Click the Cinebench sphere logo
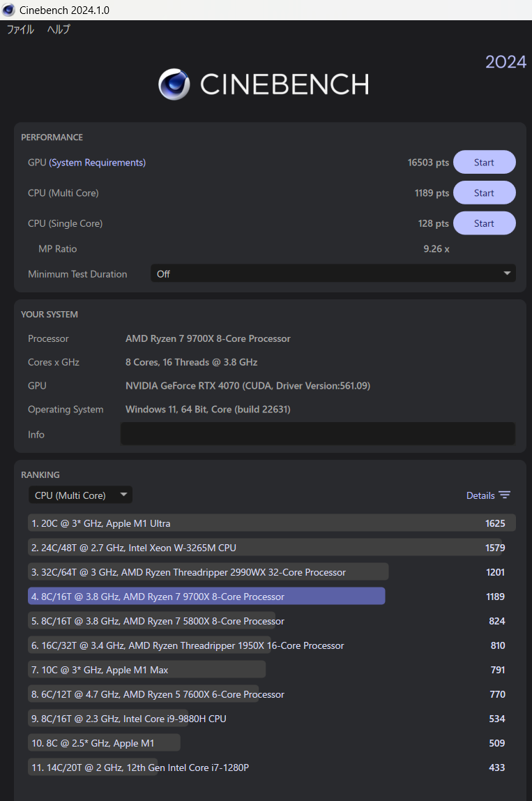532x801 pixels. [x=174, y=84]
